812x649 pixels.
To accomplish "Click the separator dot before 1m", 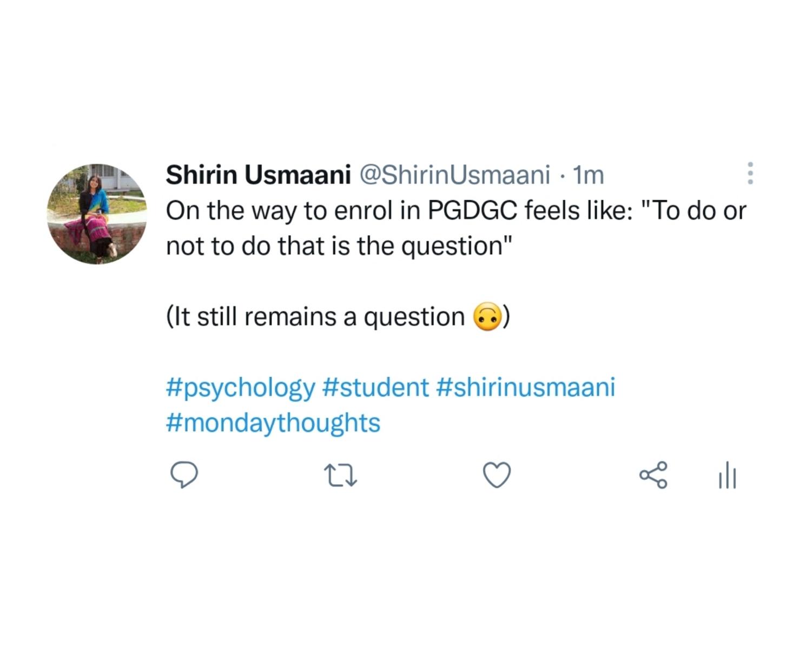I will pyautogui.click(x=562, y=175).
